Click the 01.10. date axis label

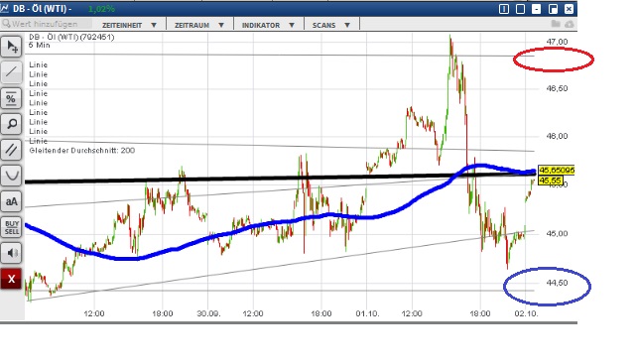click(367, 313)
